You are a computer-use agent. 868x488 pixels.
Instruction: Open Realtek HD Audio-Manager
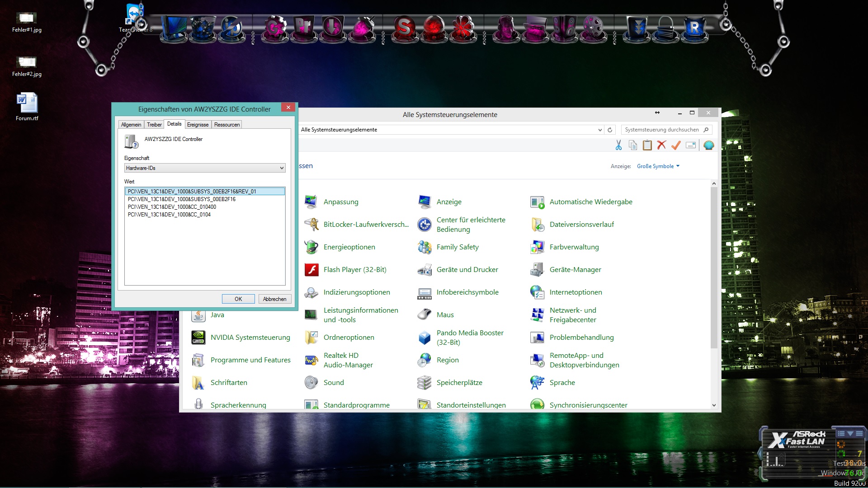click(348, 360)
